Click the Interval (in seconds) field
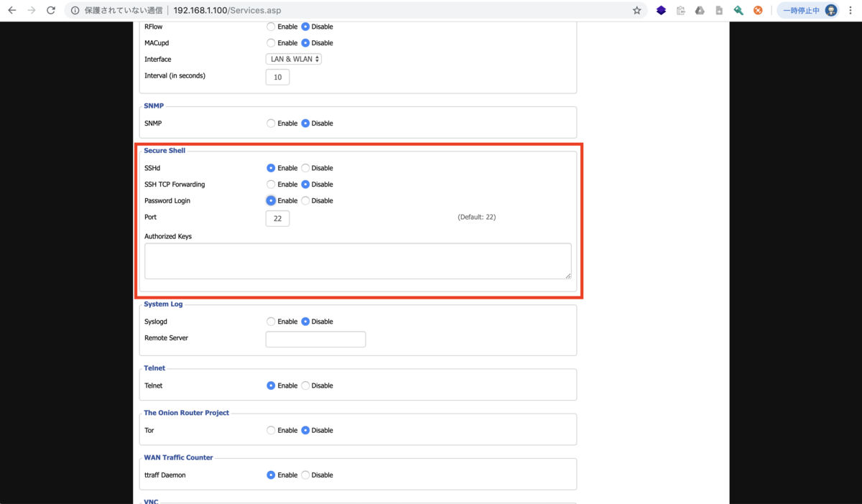This screenshot has height=504, width=862. (277, 77)
